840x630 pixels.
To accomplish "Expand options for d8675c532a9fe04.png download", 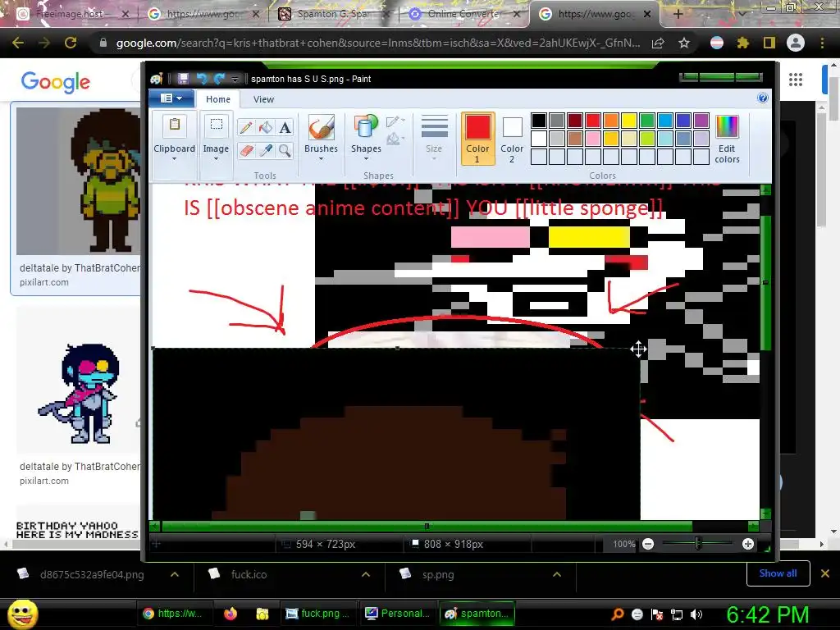I will pos(175,574).
